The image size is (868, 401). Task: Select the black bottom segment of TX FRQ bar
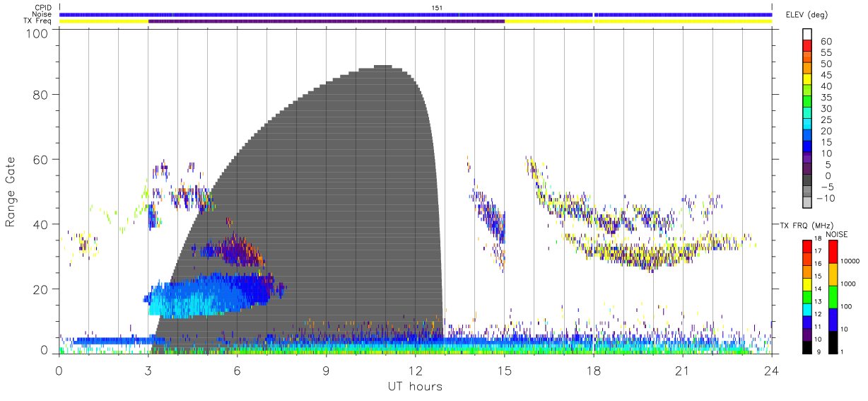pyautogui.click(x=807, y=347)
